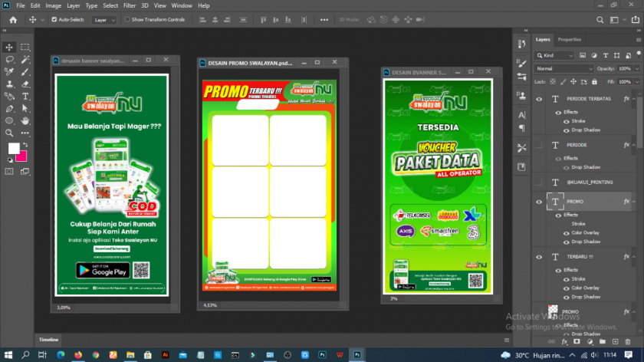The image size is (644, 362).
Task: Enable Show Transform Controls checkbox
Action: pyautogui.click(x=127, y=19)
